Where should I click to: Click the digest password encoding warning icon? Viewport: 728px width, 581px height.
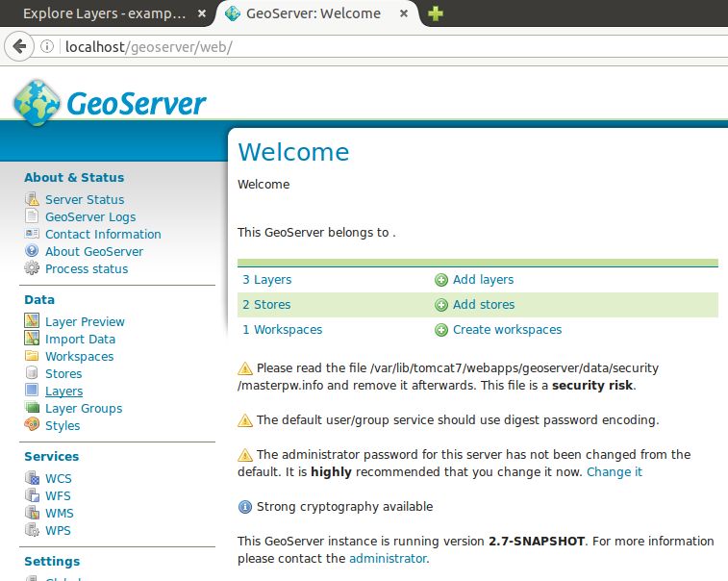244,420
